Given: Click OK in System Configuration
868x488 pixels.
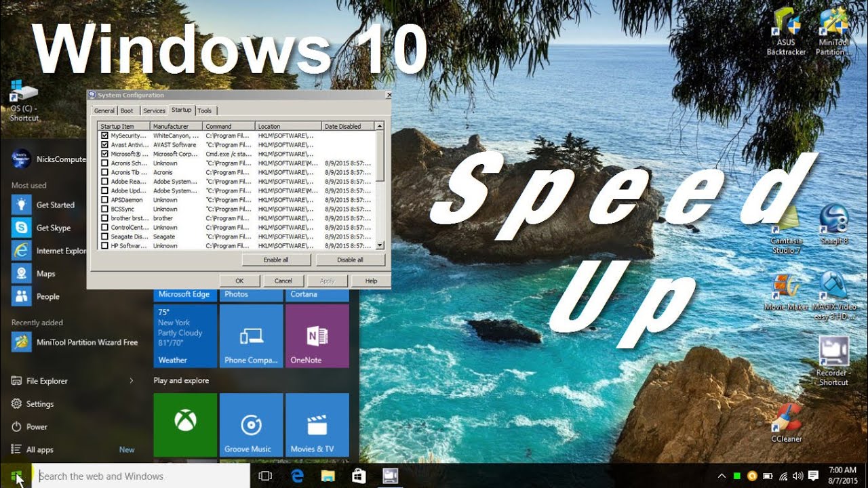Looking at the screenshot, I should click(x=239, y=281).
